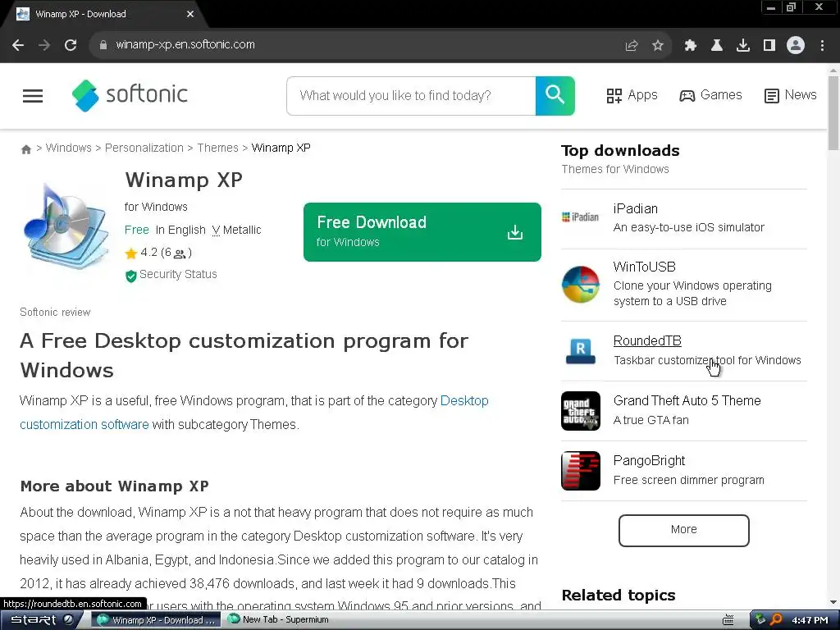Screen dimensions: 840x630
Task: Click the Security Status text
Action: pos(178,274)
